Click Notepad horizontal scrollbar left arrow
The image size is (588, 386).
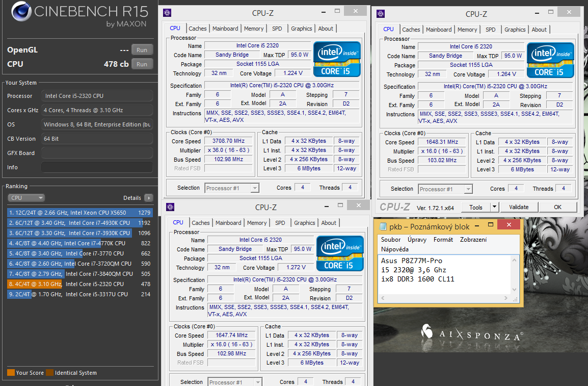pos(383,298)
